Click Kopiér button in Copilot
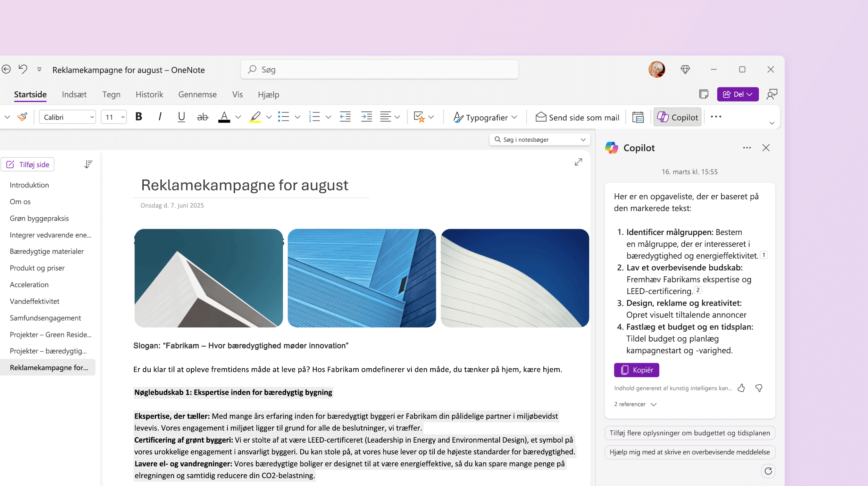Image resolution: width=868 pixels, height=486 pixels. [x=636, y=369]
